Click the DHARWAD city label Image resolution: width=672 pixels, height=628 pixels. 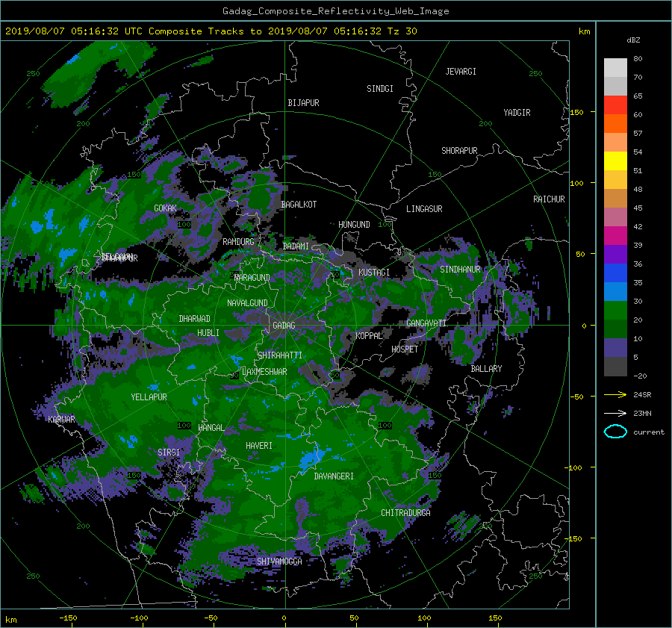(195, 319)
